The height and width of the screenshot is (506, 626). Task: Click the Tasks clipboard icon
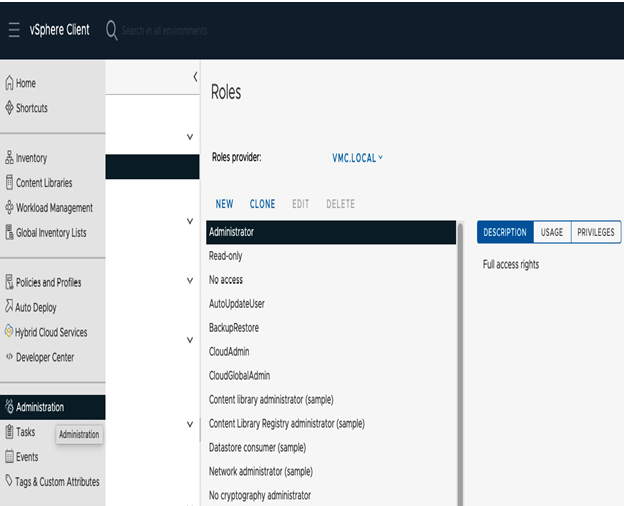[9, 432]
